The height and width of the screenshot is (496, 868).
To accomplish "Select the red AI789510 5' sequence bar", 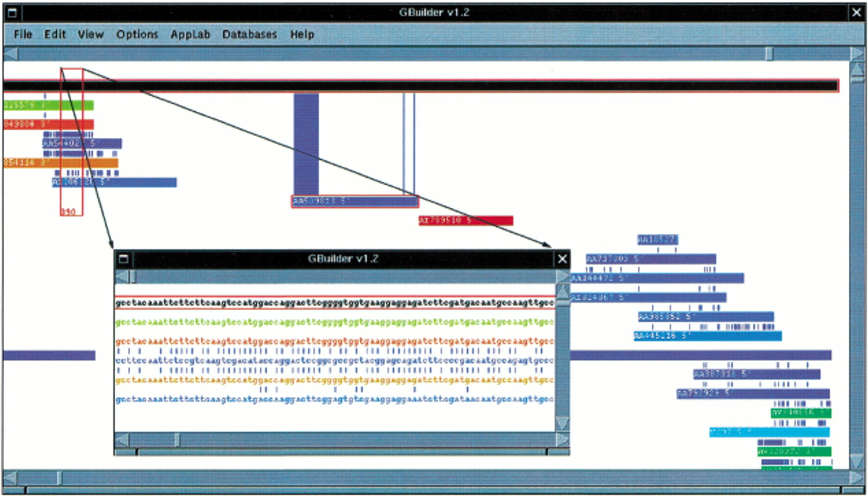I will point(466,221).
